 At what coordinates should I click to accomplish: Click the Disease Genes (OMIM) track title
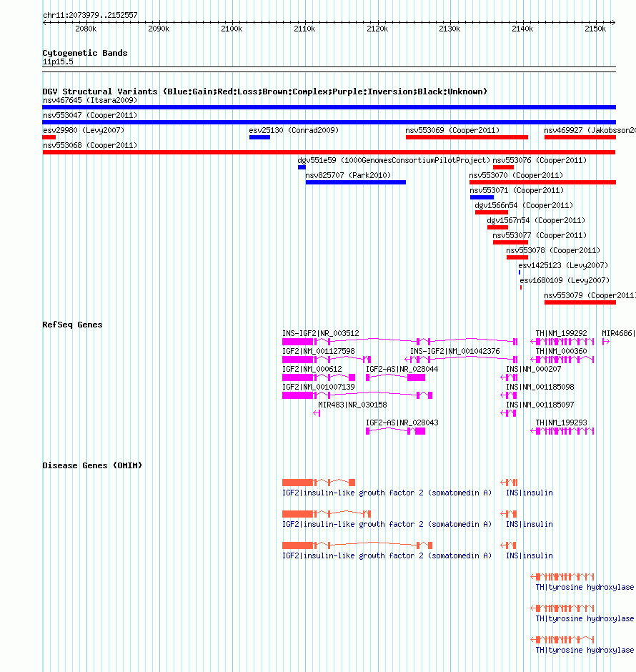click(92, 465)
